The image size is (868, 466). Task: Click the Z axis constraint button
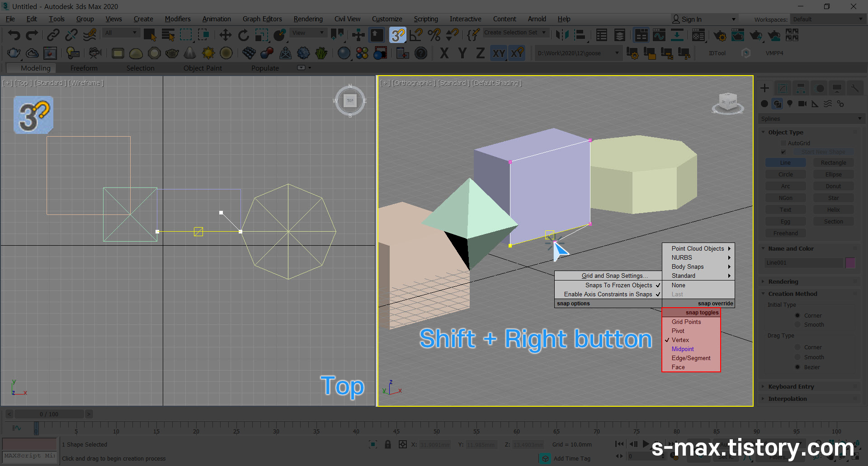480,53
